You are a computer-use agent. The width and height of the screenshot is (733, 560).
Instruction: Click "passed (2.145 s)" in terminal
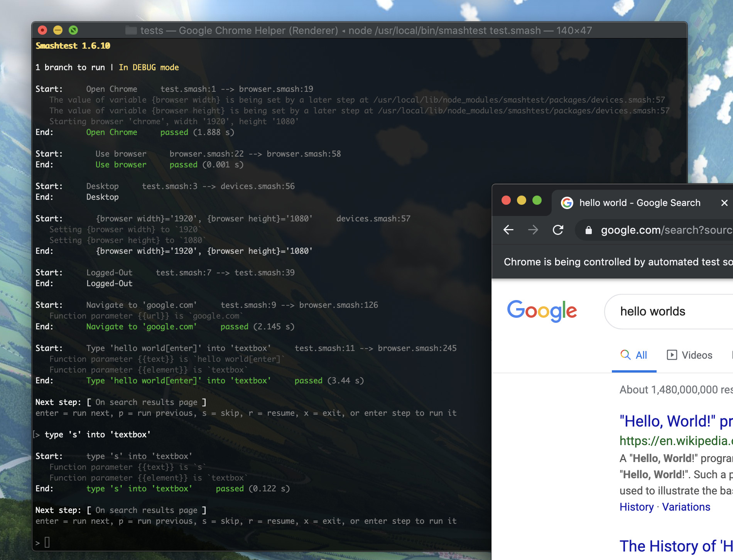pyautogui.click(x=257, y=327)
